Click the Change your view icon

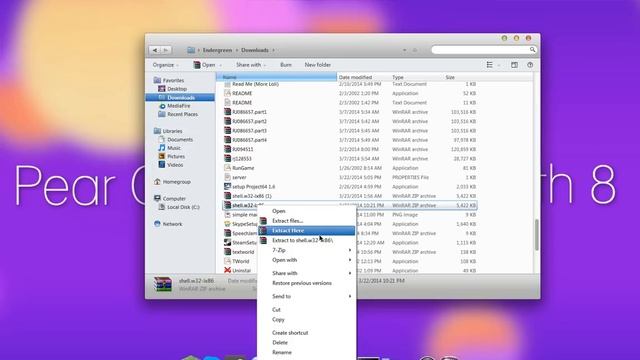tap(489, 65)
